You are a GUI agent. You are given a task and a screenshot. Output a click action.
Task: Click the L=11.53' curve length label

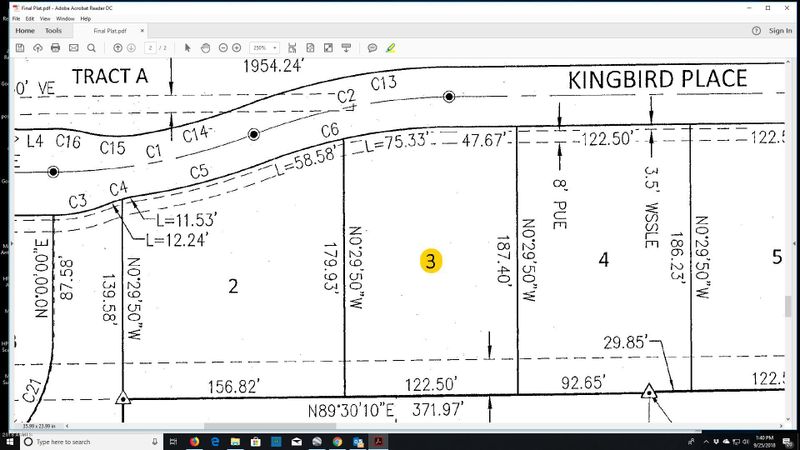(186, 220)
